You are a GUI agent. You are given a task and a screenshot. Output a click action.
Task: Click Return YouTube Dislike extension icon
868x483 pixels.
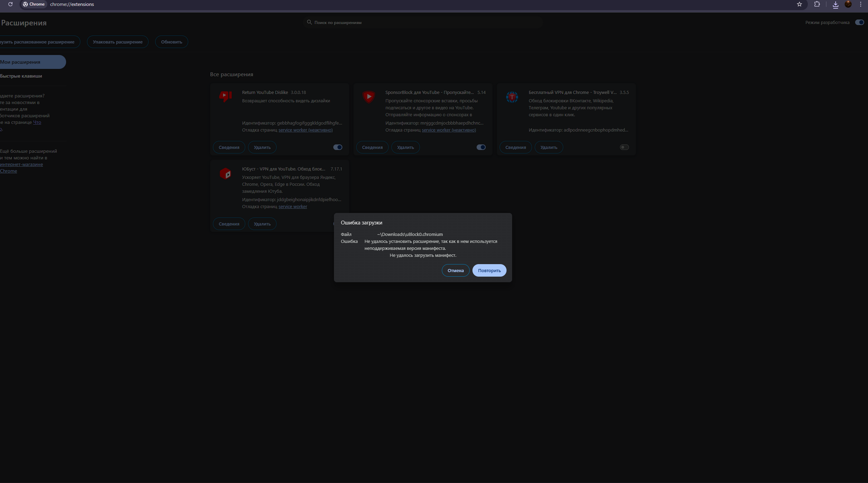[225, 97]
